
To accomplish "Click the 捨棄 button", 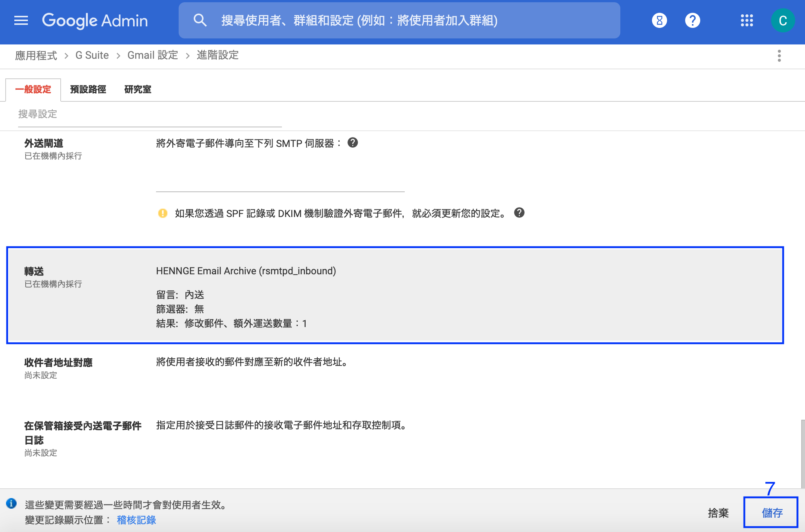I will [x=718, y=513].
